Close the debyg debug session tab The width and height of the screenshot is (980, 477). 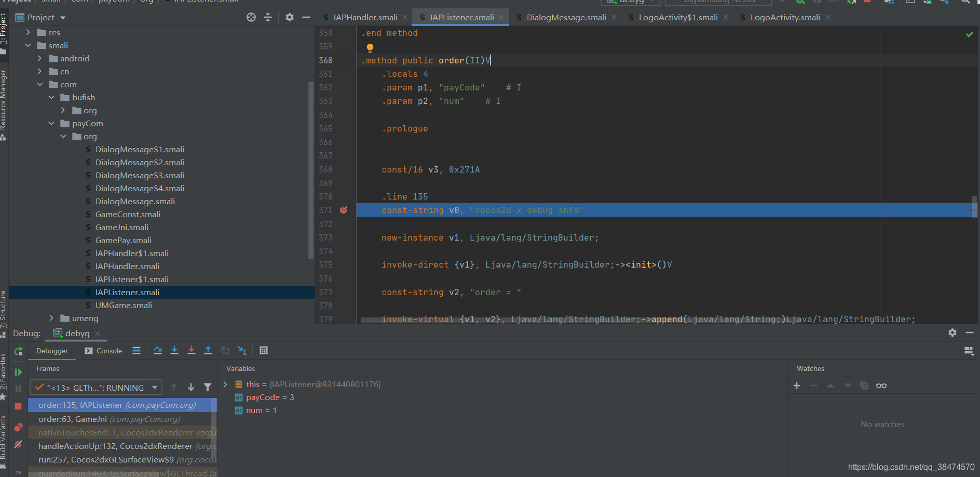98,333
